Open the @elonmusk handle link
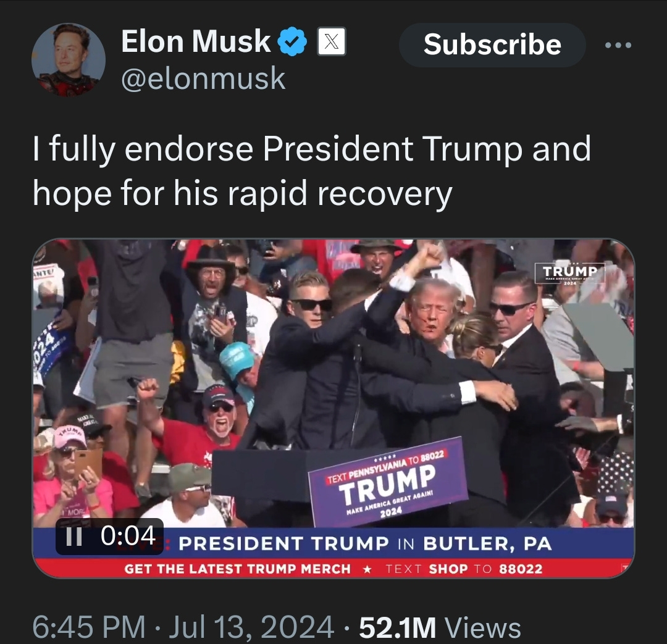667x644 pixels. point(203,78)
